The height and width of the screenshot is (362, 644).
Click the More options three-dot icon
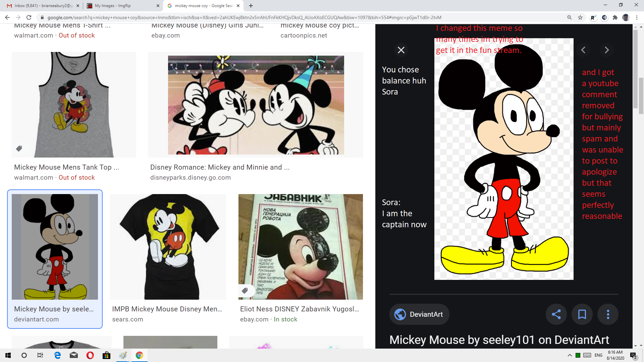point(608,314)
